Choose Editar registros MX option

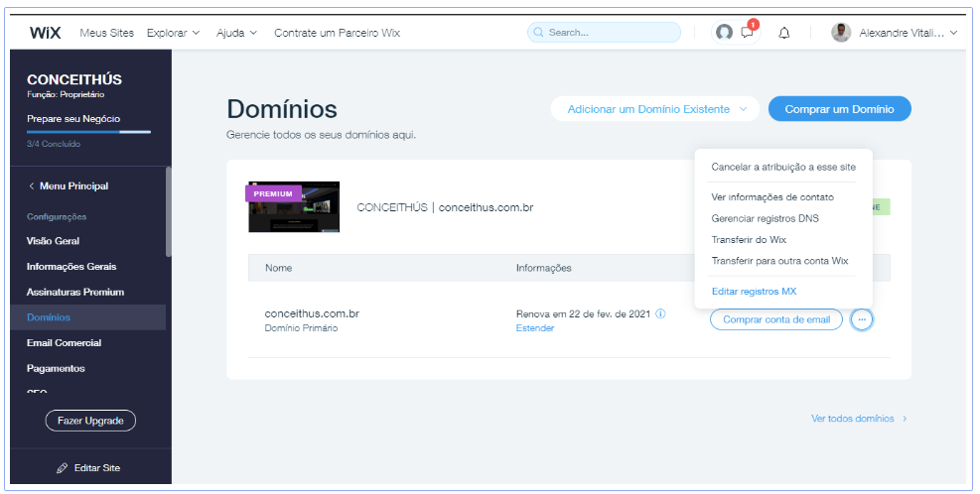click(x=754, y=291)
